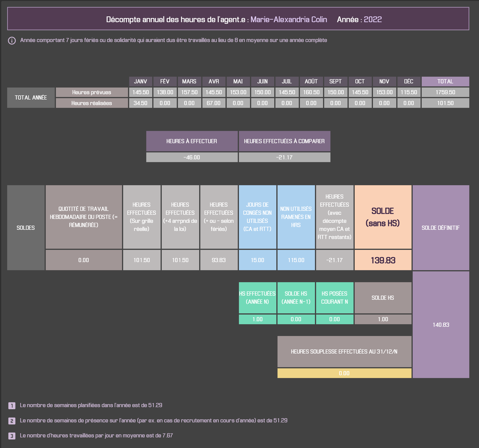Click the AOÛT month header
This screenshot has width=479, height=448.
311,82
